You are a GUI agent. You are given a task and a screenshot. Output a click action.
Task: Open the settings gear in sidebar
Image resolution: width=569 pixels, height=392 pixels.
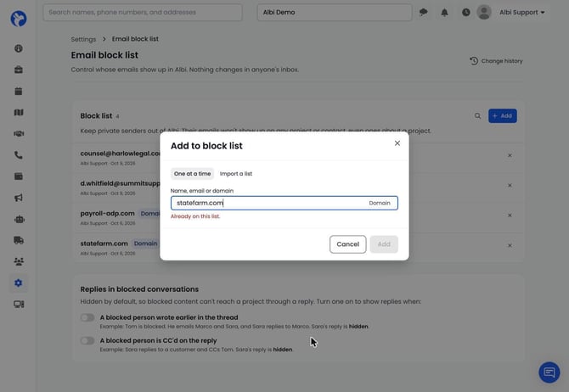(19, 283)
